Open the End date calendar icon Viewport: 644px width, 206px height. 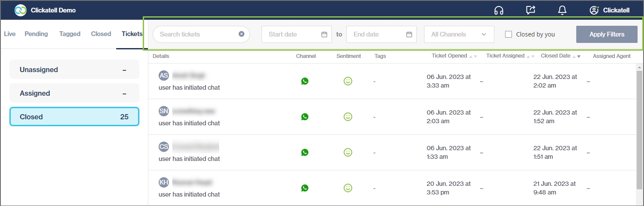click(x=409, y=34)
